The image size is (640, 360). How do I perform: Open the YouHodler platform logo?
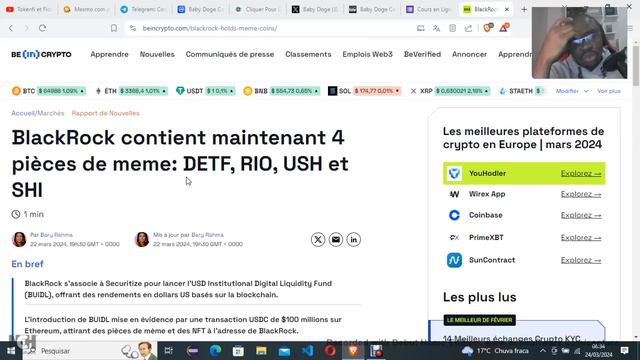[454, 173]
